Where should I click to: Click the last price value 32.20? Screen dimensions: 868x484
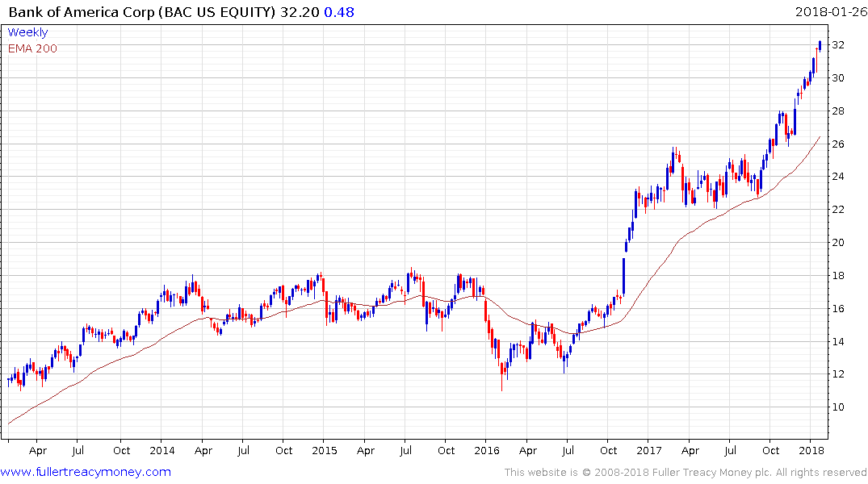(300, 11)
